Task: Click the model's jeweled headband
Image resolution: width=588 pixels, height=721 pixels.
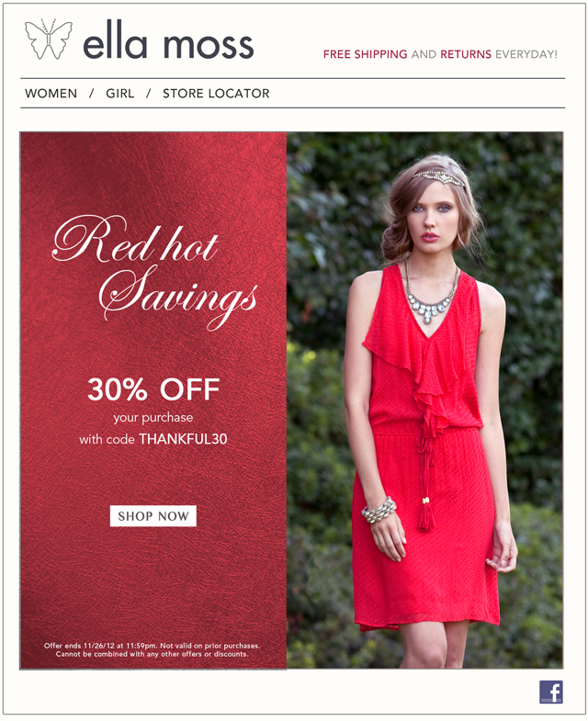Action: click(x=437, y=176)
